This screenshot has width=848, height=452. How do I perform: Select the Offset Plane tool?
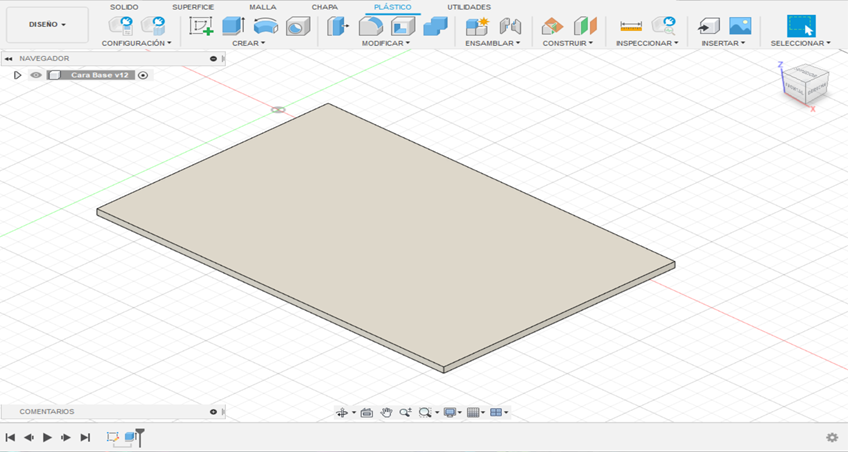[552, 25]
